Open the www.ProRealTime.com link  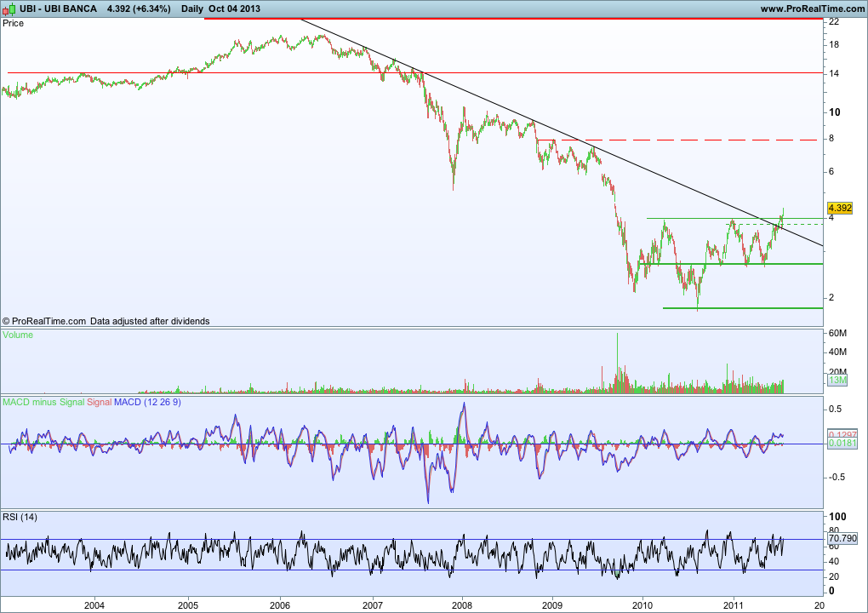coord(812,9)
